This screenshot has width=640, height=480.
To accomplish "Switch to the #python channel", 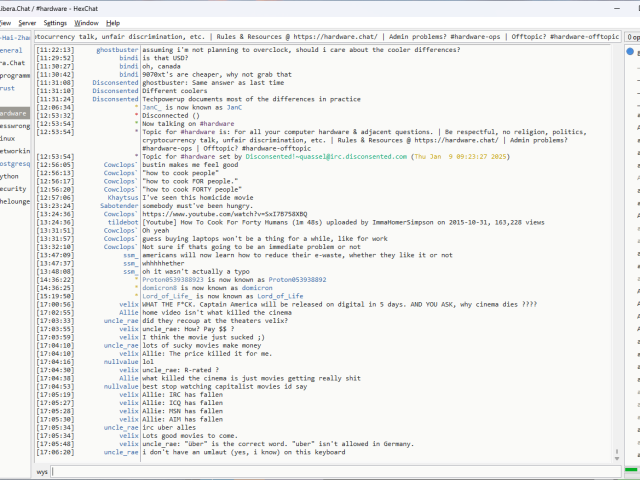I will [12, 175].
